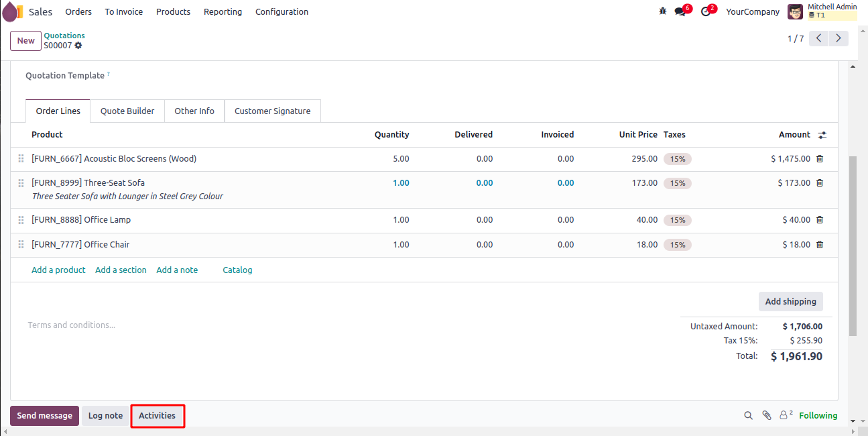
Task: Open the Configuration menu
Action: pos(282,12)
